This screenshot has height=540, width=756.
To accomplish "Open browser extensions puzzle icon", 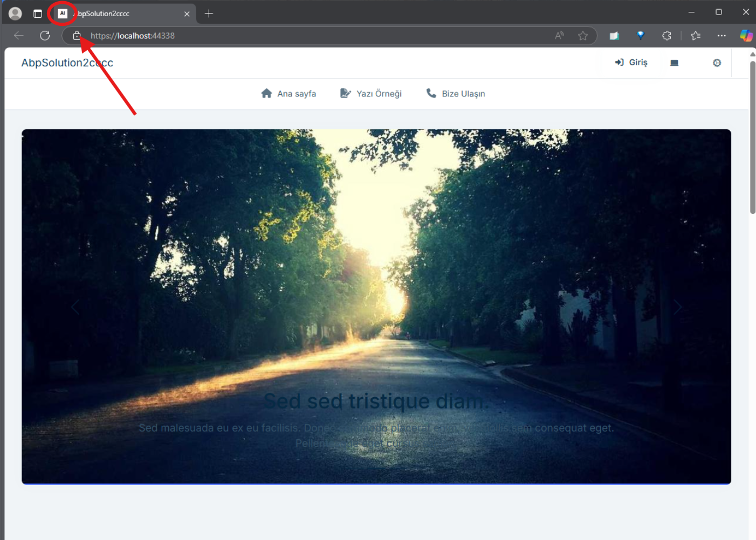I will tap(666, 36).
